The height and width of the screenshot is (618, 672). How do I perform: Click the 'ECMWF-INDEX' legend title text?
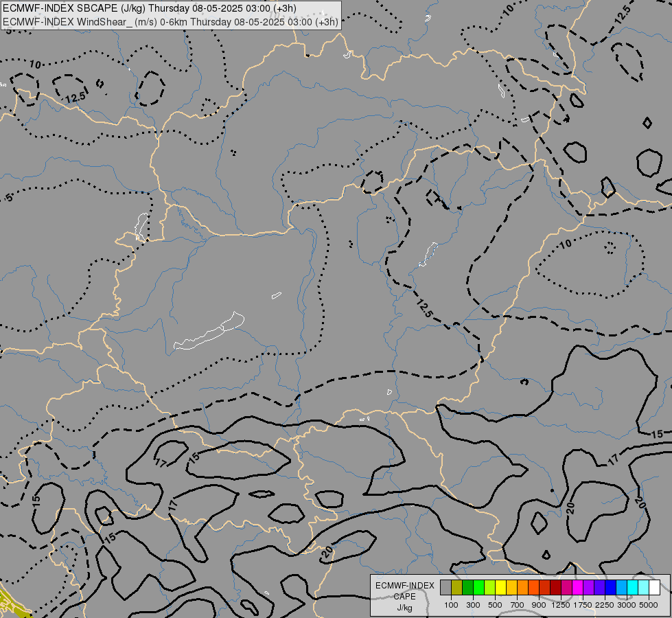(x=405, y=586)
